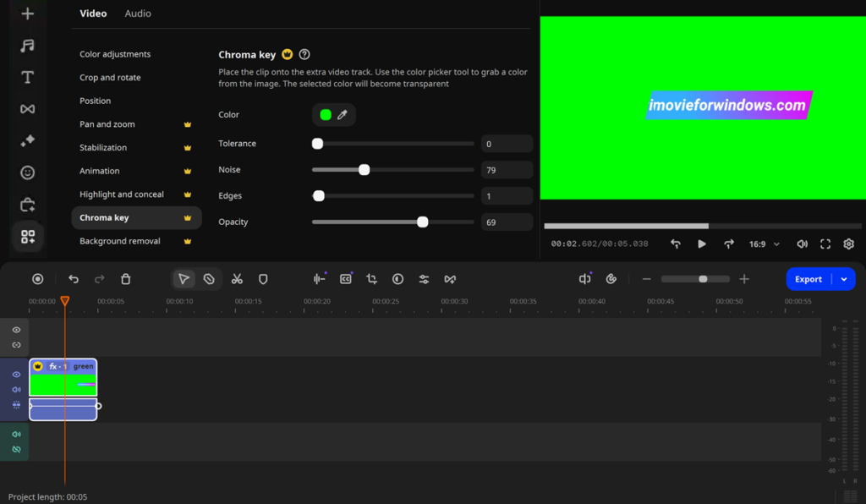Open Chroma key help via the question mark
Image resolution: width=866 pixels, height=504 pixels.
pyautogui.click(x=303, y=53)
